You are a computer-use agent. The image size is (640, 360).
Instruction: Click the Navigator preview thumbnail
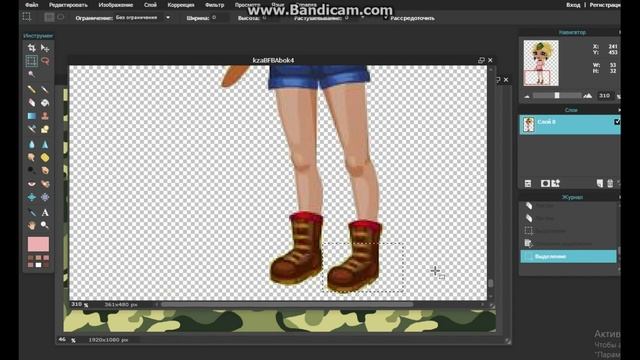[x=541, y=63]
